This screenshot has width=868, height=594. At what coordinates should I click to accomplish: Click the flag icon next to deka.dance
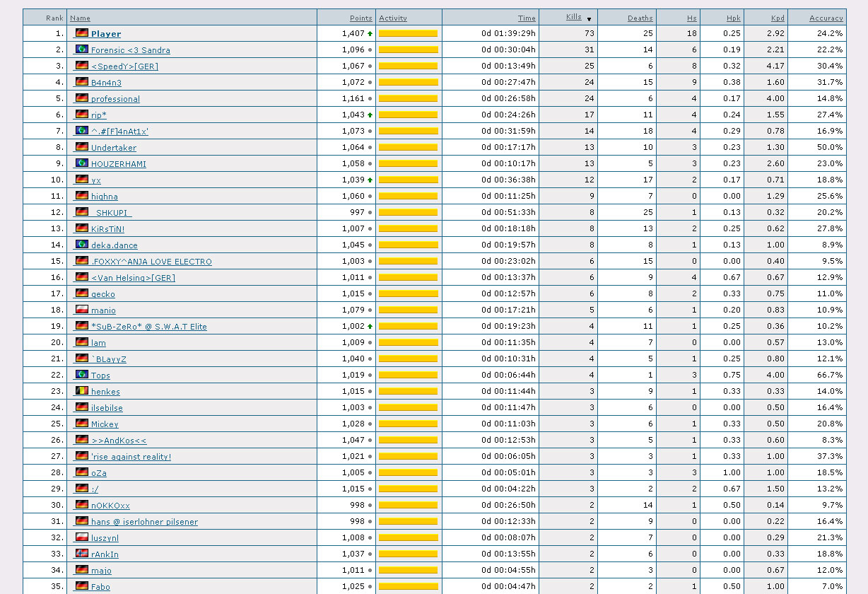tap(82, 245)
